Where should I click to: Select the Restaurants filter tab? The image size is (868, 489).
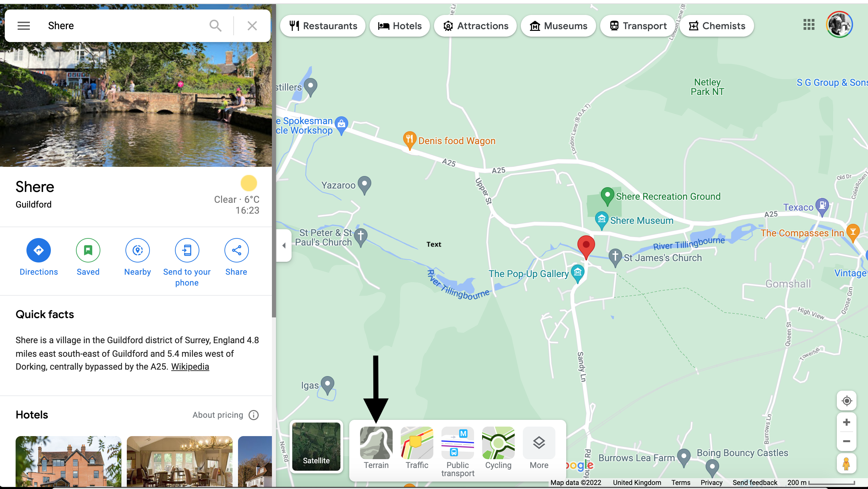coord(322,26)
